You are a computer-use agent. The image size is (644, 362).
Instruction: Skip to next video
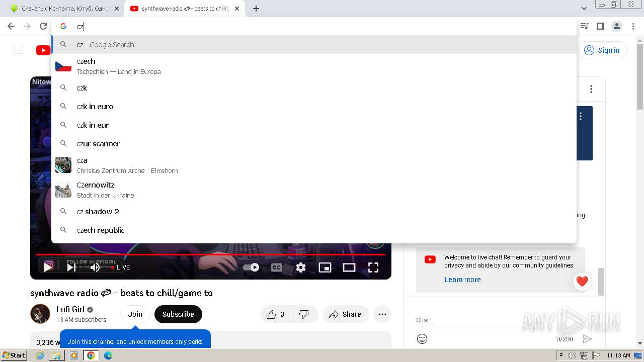[x=71, y=267]
